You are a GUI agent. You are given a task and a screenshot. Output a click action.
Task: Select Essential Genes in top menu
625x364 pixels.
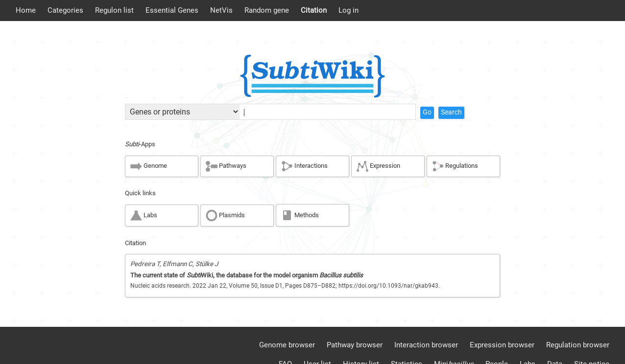tap(172, 10)
